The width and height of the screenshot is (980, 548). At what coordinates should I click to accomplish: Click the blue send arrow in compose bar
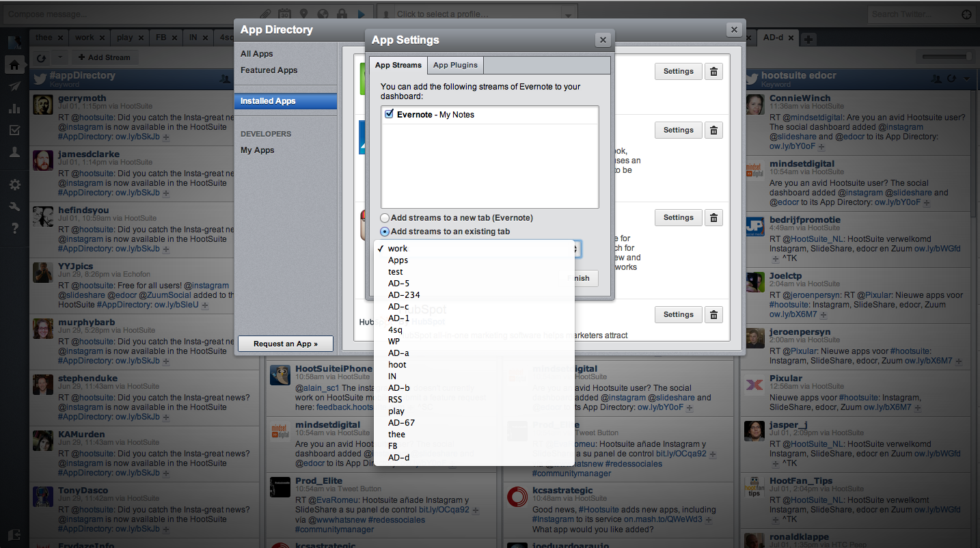pyautogui.click(x=362, y=14)
